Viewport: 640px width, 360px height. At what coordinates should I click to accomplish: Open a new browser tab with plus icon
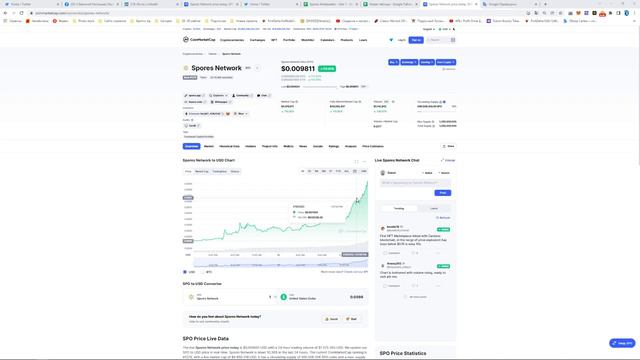point(545,4)
